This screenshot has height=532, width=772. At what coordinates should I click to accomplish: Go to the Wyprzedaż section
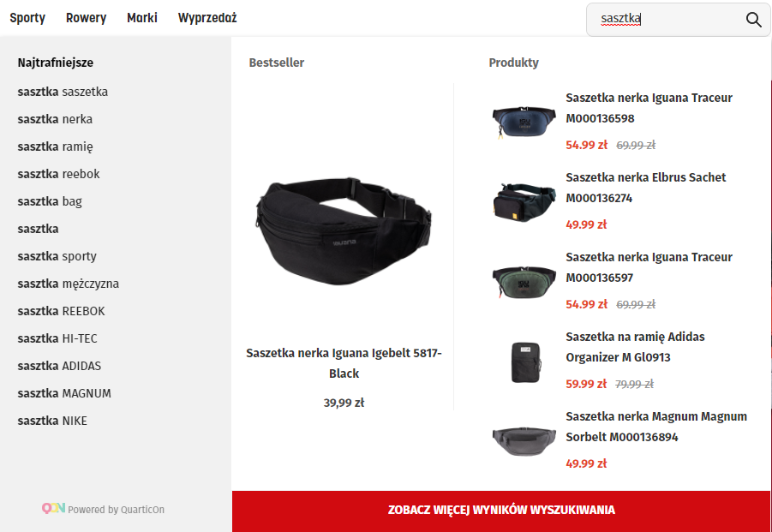[207, 18]
